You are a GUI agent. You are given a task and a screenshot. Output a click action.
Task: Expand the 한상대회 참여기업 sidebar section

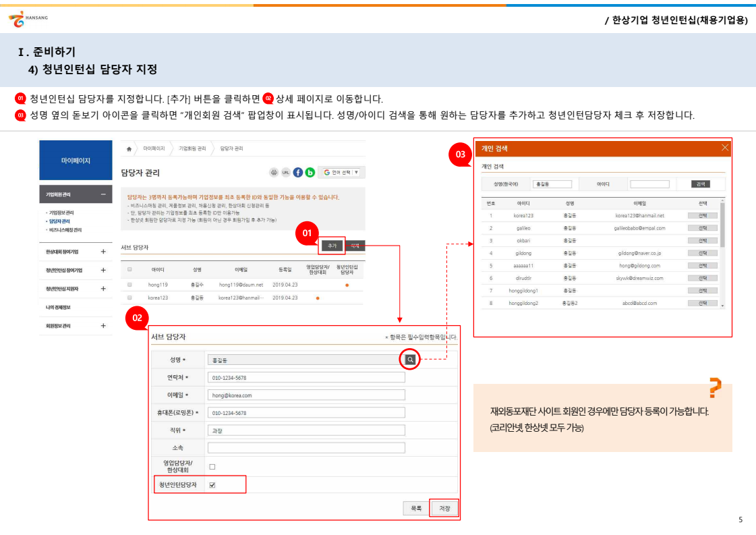pos(103,252)
